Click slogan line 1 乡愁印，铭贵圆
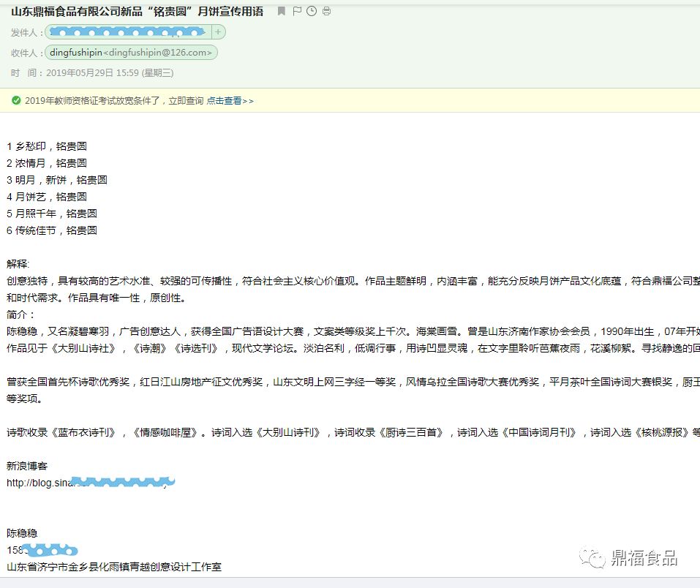Image resolution: width=700 pixels, height=588 pixels. pyautogui.click(x=47, y=146)
